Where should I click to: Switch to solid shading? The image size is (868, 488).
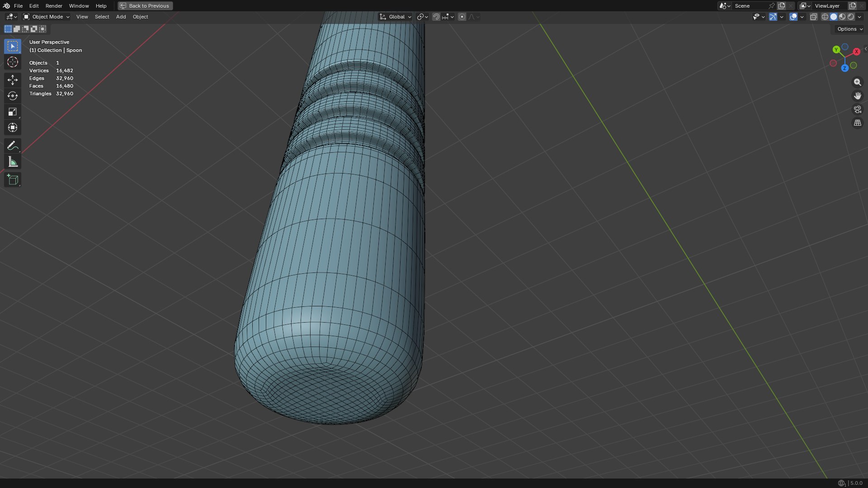[834, 17]
